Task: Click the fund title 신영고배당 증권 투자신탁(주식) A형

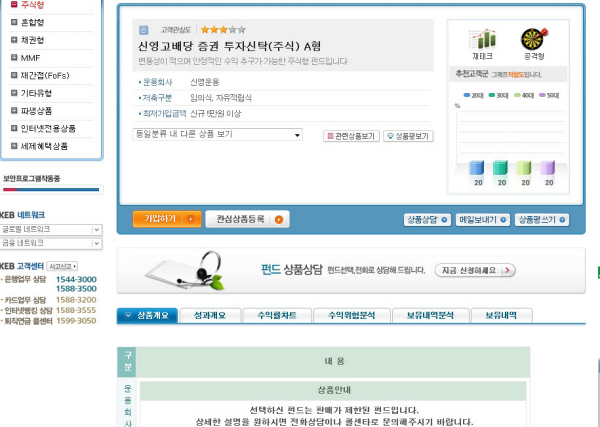Action: (229, 46)
